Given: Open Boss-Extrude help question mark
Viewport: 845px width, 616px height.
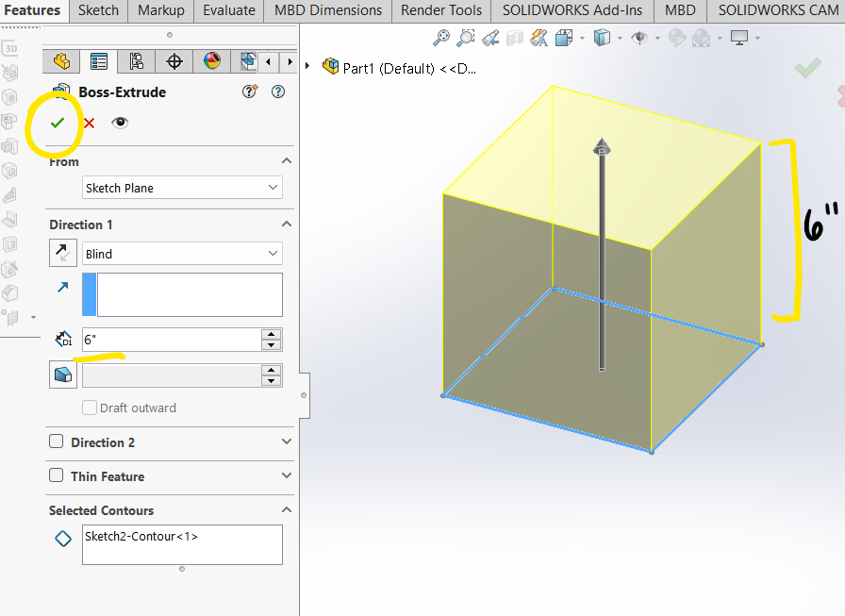Looking at the screenshot, I should pos(278,92).
